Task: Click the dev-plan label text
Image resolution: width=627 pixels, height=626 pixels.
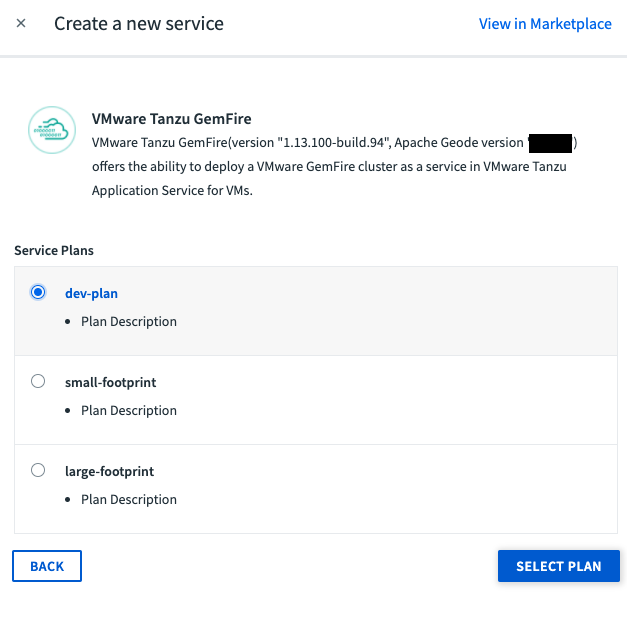Action: click(92, 293)
